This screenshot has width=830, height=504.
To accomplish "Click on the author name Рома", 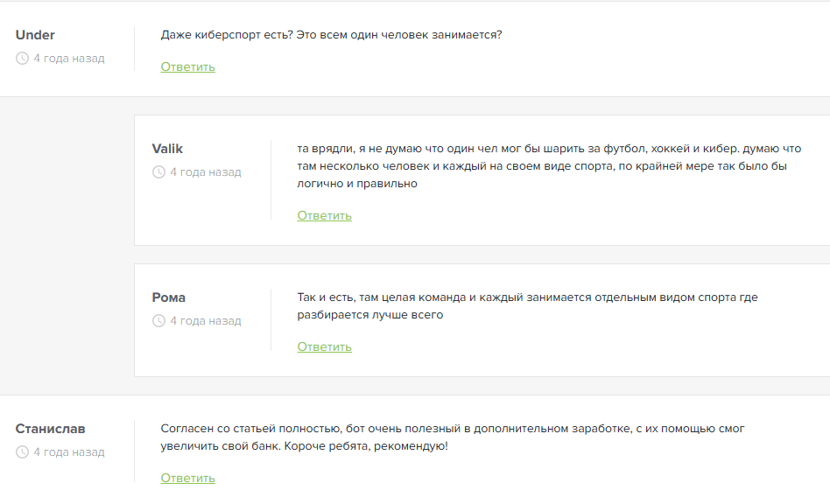I will [x=169, y=297].
